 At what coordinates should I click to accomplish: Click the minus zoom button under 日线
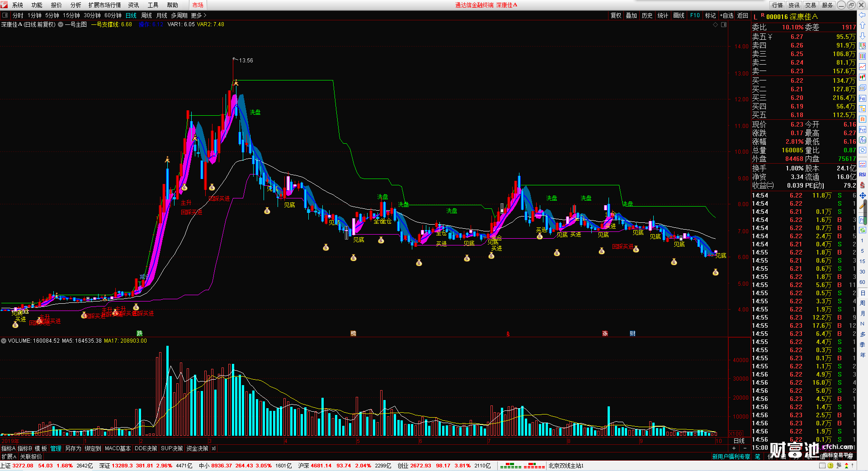(x=745, y=448)
